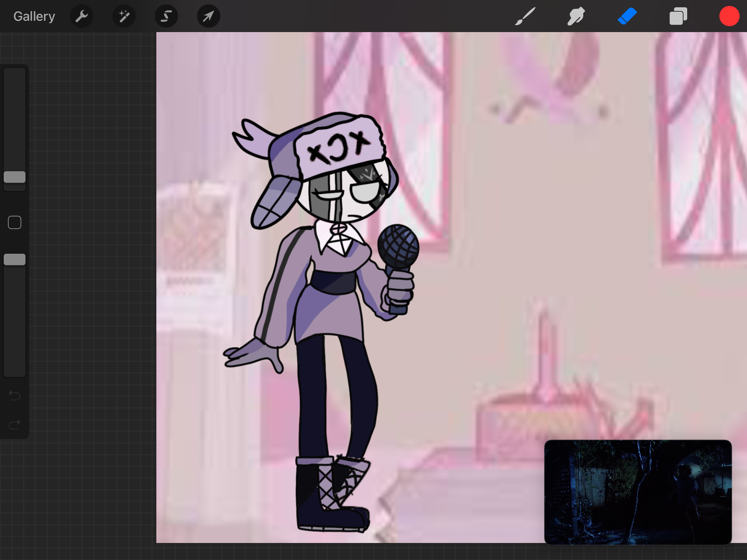The width and height of the screenshot is (747, 560).
Task: Undo the last action
Action: [x=15, y=395]
